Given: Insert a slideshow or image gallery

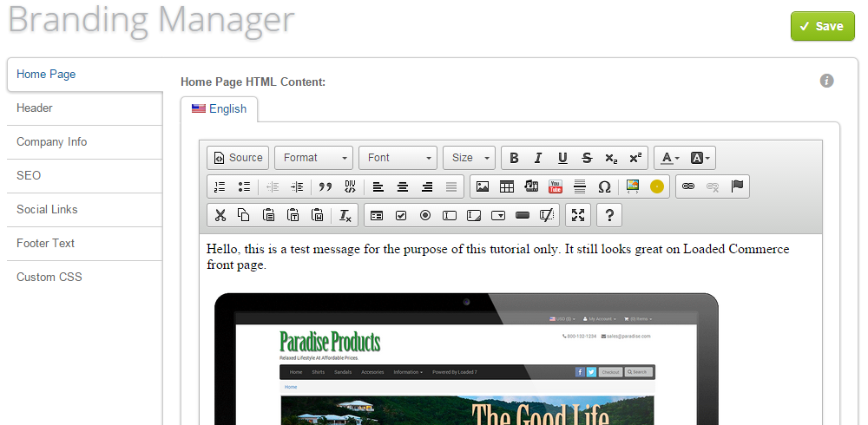Looking at the screenshot, I should tap(633, 187).
